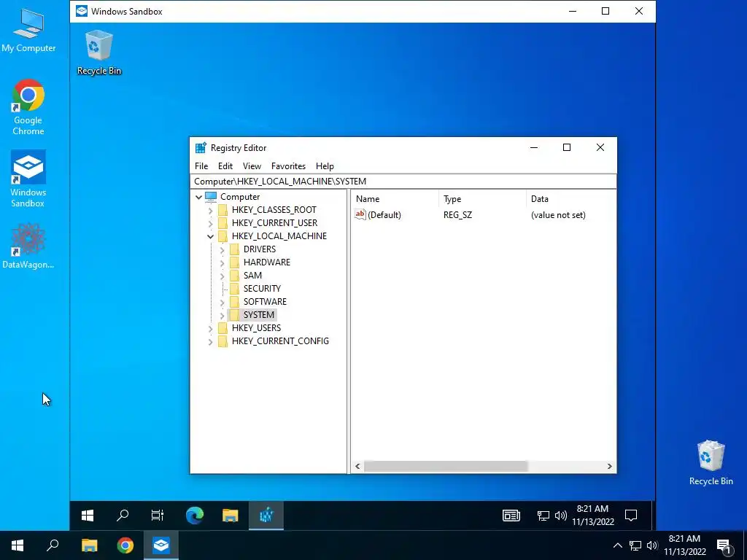This screenshot has width=747, height=560.
Task: Open host Windows Start button
Action: 18,545
